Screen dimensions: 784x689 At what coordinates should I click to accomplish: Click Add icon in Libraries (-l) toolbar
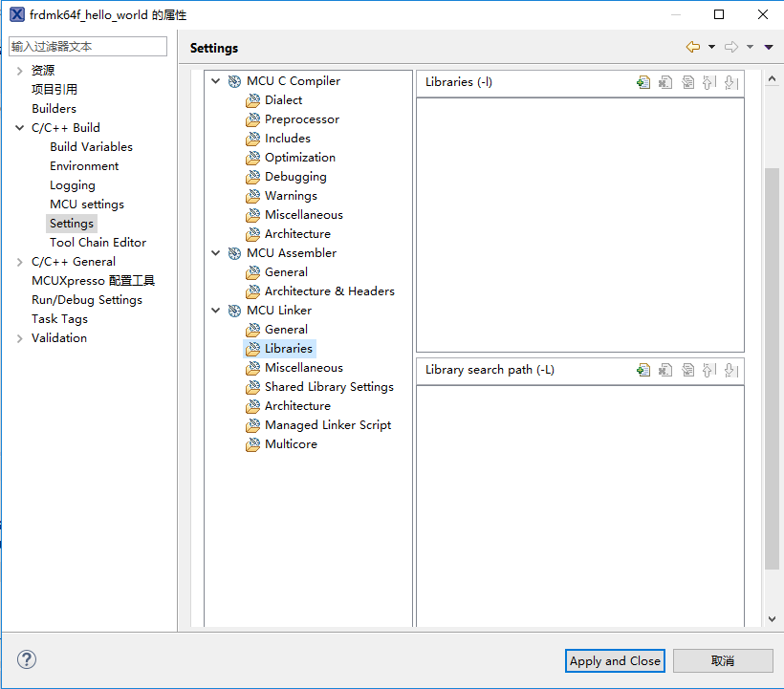pos(643,82)
